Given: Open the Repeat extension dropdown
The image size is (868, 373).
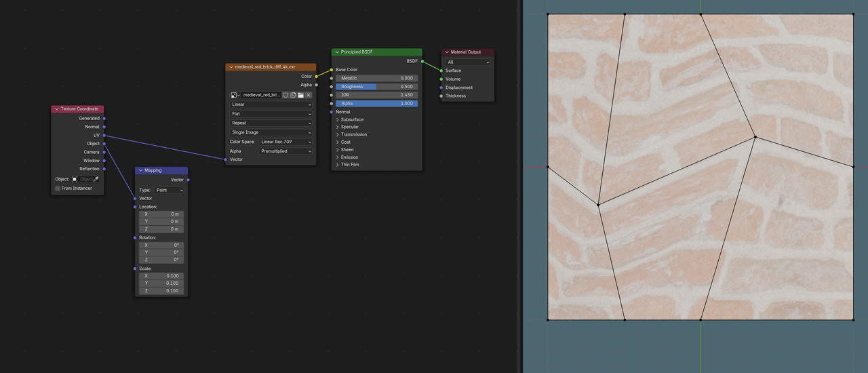Looking at the screenshot, I should (271, 123).
